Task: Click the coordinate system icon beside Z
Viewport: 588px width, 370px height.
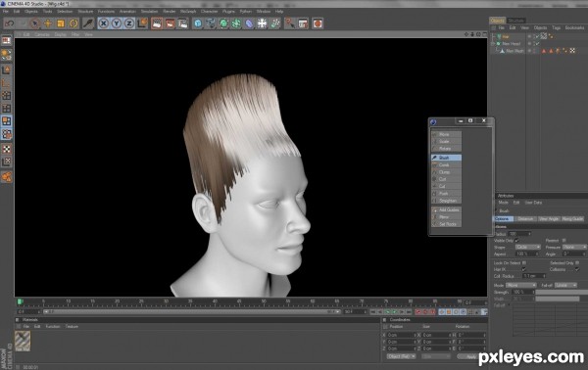Action: pyautogui.click(x=142, y=23)
